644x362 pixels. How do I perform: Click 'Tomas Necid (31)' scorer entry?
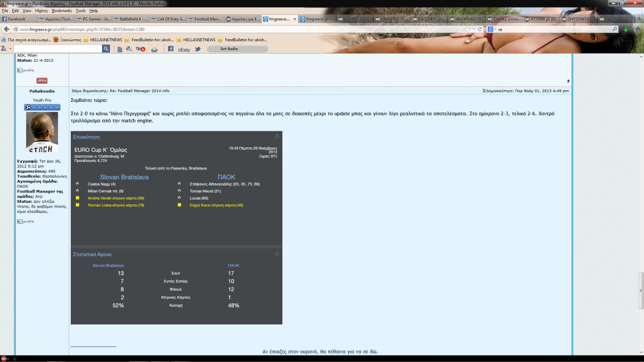[206, 191]
